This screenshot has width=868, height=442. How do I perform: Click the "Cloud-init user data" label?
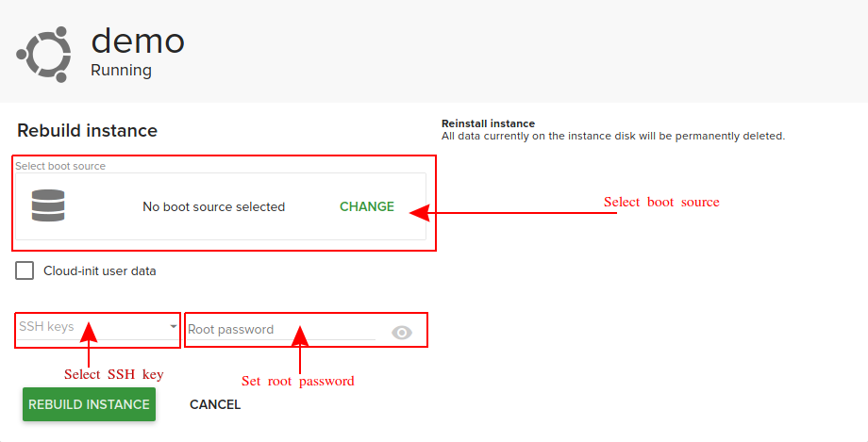pyautogui.click(x=100, y=270)
